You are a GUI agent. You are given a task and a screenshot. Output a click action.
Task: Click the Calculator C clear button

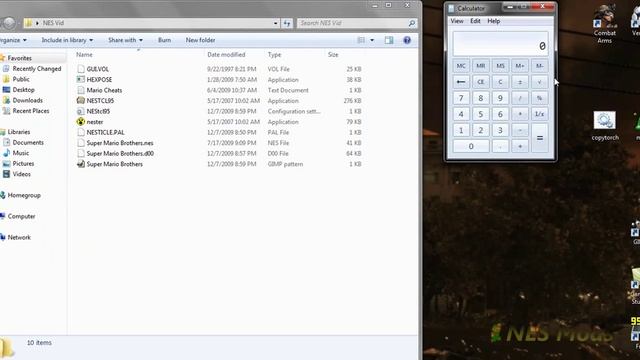pyautogui.click(x=500, y=82)
